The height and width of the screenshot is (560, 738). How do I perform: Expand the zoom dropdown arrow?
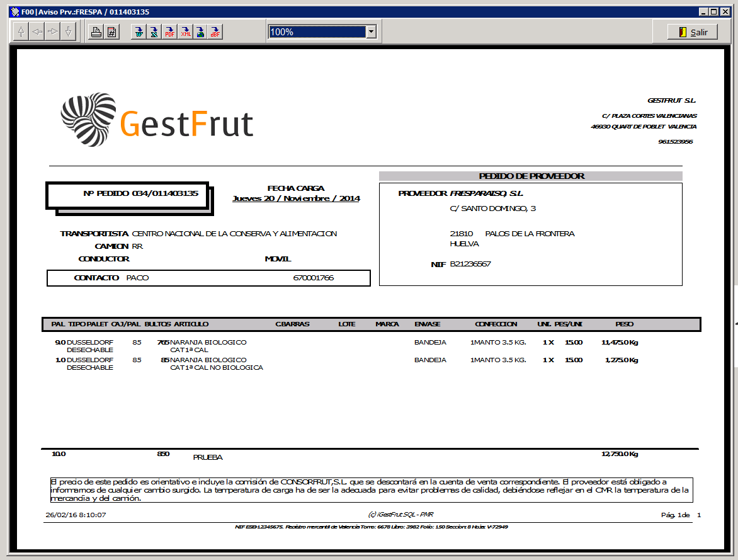click(371, 32)
